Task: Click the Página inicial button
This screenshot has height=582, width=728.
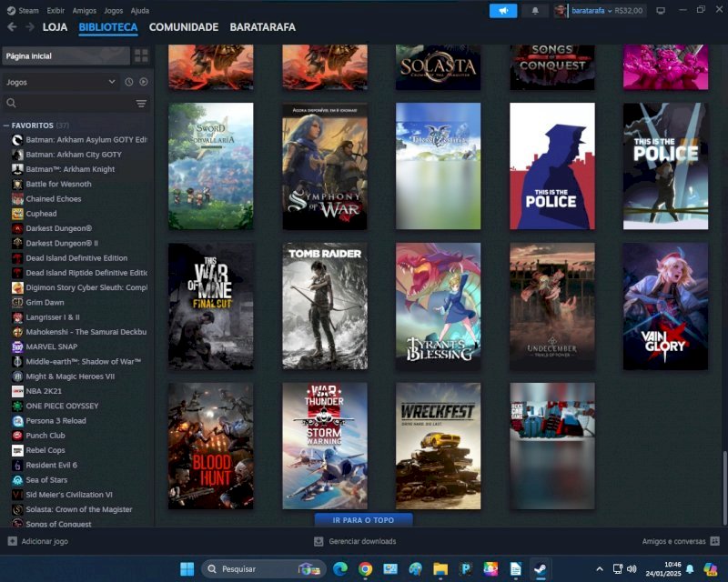Action: click(x=66, y=55)
